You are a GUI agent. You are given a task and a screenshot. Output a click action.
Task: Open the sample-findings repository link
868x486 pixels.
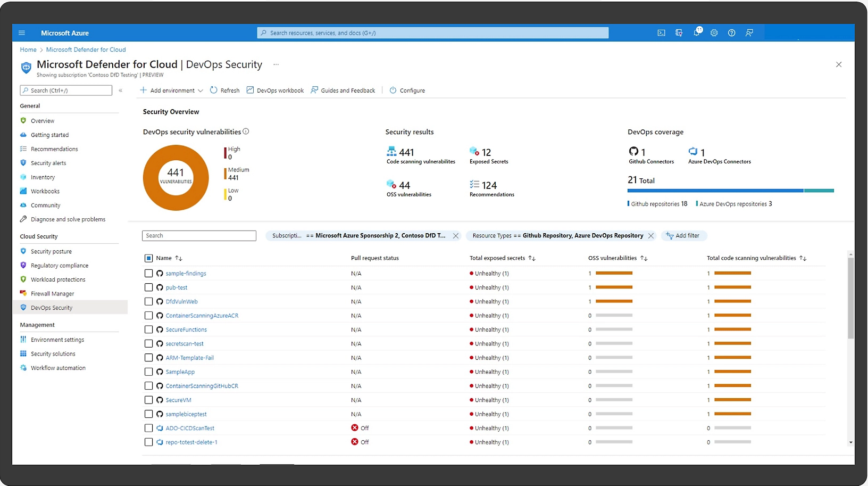click(x=186, y=274)
